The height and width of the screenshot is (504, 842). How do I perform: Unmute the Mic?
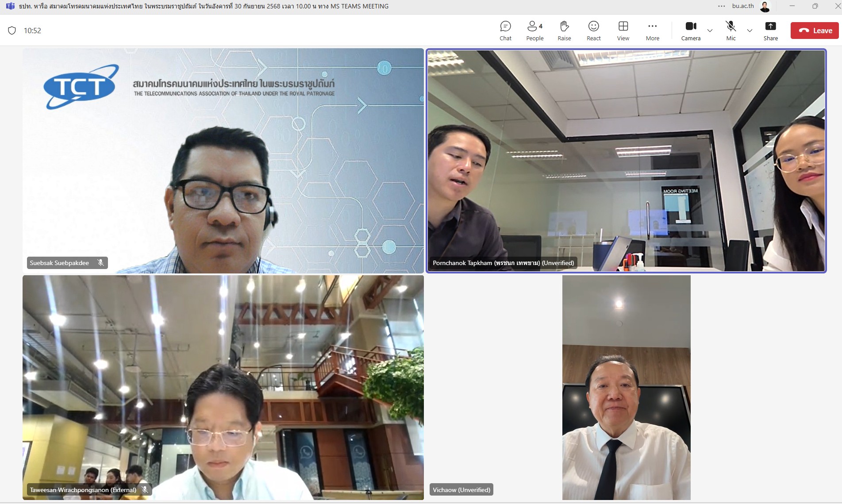point(731,31)
